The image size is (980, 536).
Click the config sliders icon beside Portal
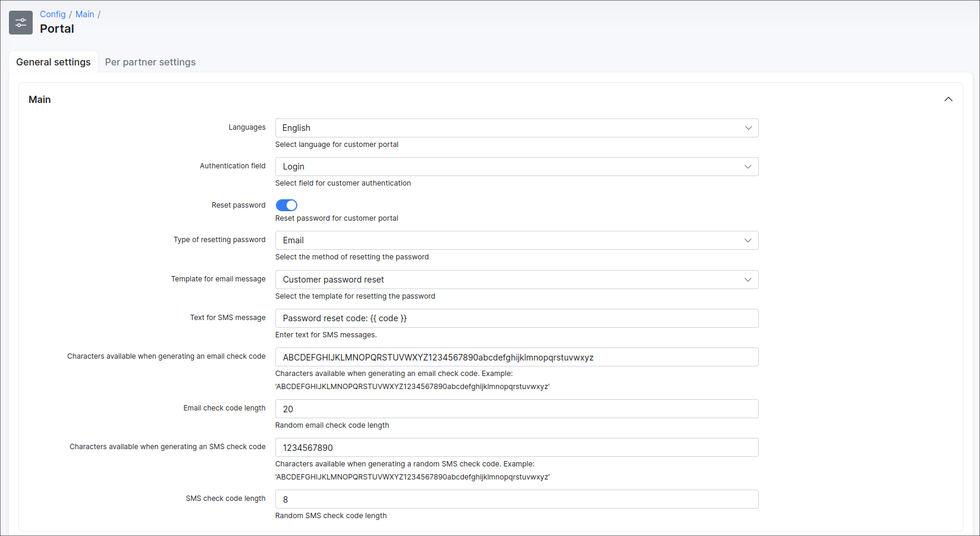(21, 23)
